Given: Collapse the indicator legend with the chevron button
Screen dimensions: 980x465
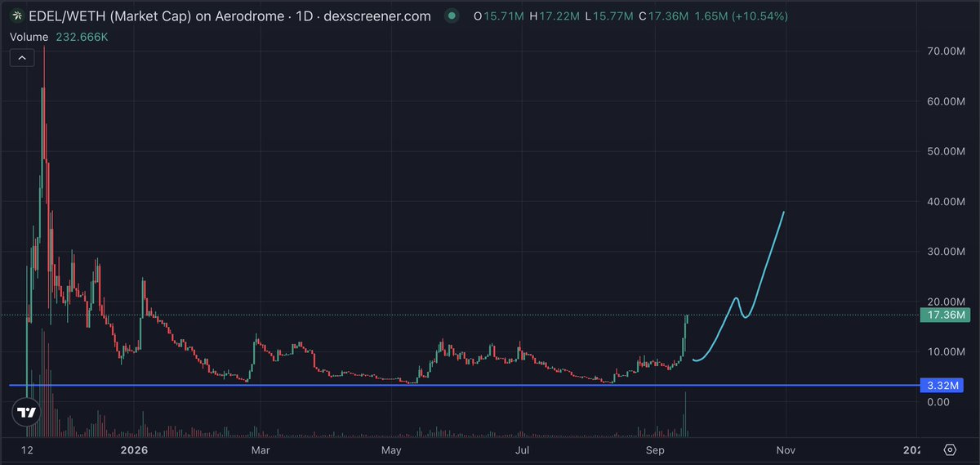Looking at the screenshot, I should [21, 57].
